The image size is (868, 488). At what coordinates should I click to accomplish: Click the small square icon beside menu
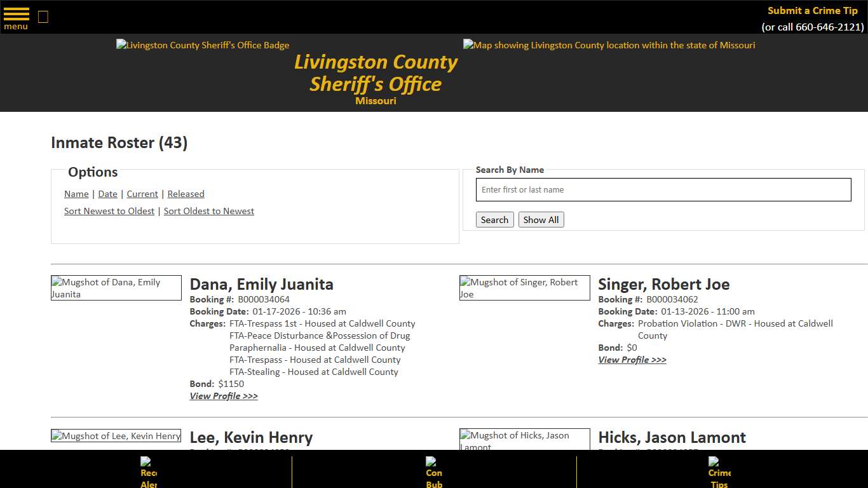pos(43,17)
